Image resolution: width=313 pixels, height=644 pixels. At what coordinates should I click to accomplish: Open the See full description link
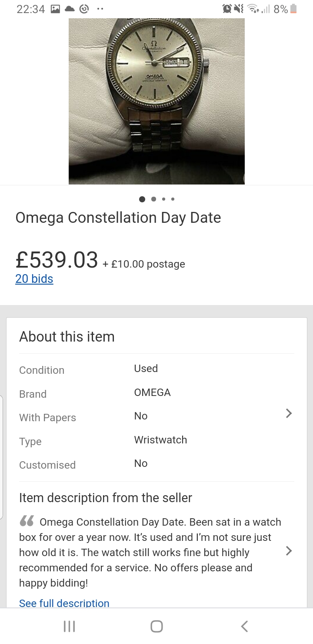pyautogui.click(x=64, y=603)
